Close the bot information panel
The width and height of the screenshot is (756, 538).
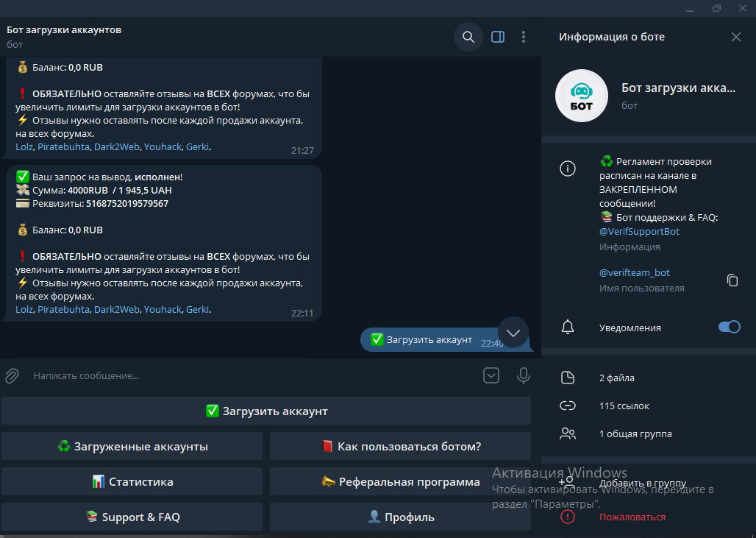pos(736,37)
